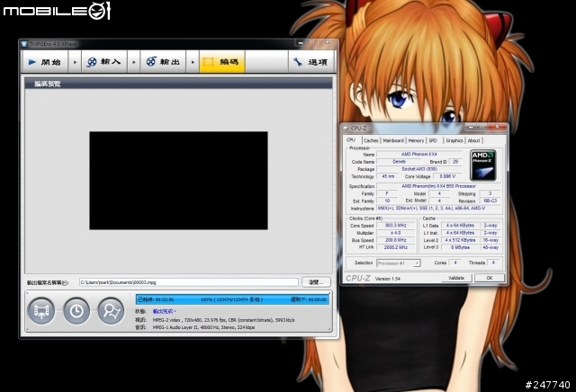This screenshot has height=392, width=576.
Task: Click the 'Version 1.54' label in CPU-Z
Action: point(388,279)
